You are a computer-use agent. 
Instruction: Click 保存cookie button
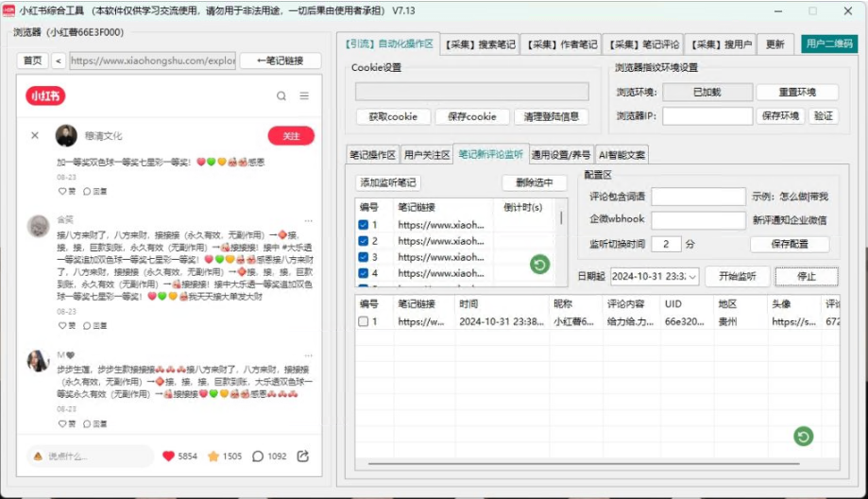[471, 117]
